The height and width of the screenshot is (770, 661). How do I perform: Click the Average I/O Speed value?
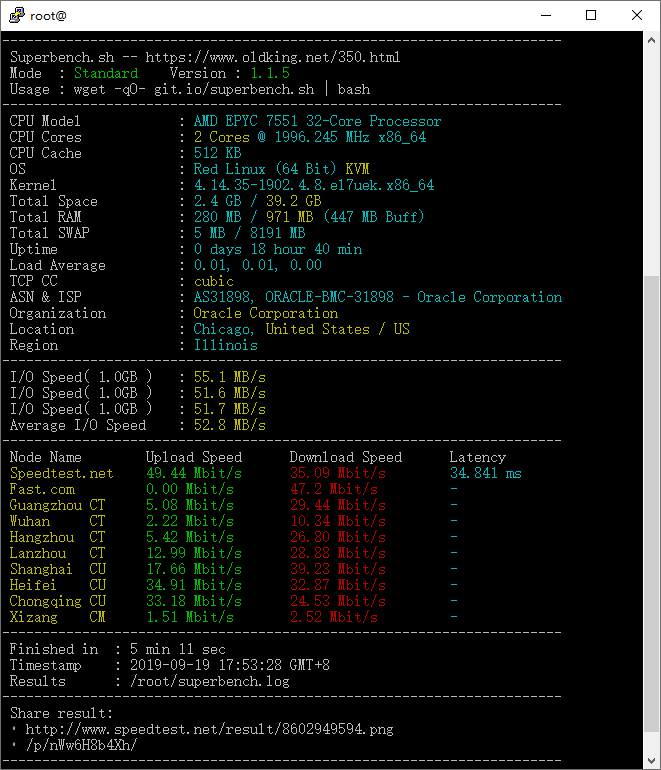[x=229, y=425]
